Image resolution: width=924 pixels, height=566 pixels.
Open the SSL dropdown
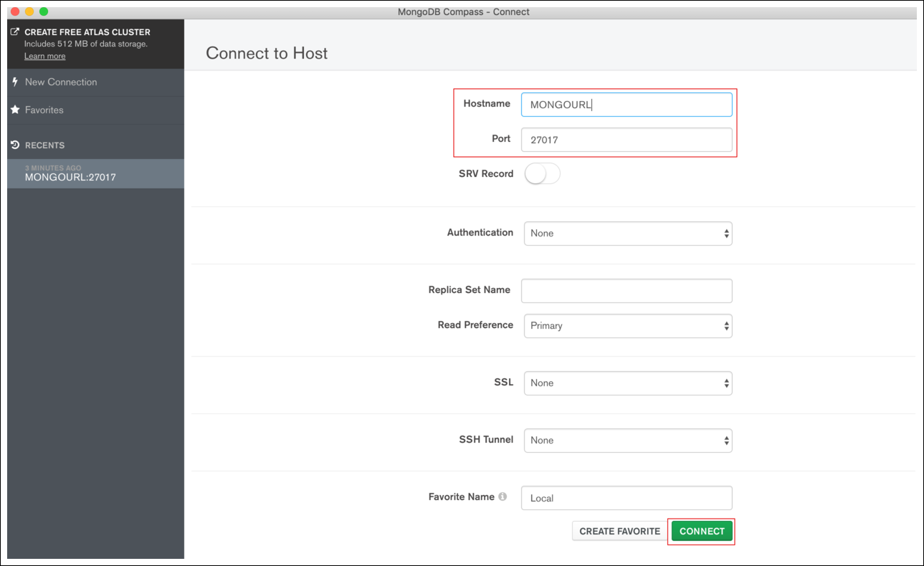pos(628,383)
